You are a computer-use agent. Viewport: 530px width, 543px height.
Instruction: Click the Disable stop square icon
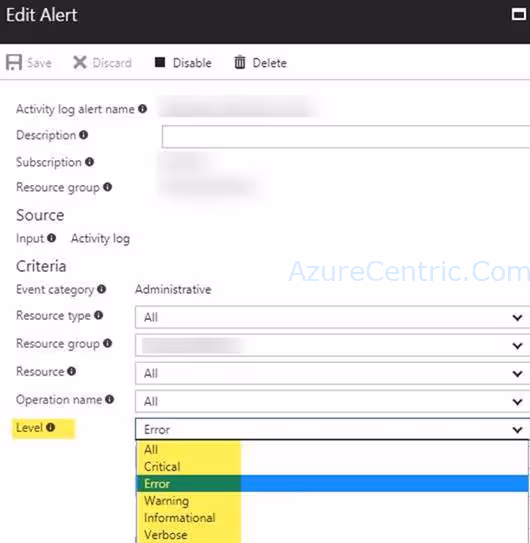pos(160,62)
